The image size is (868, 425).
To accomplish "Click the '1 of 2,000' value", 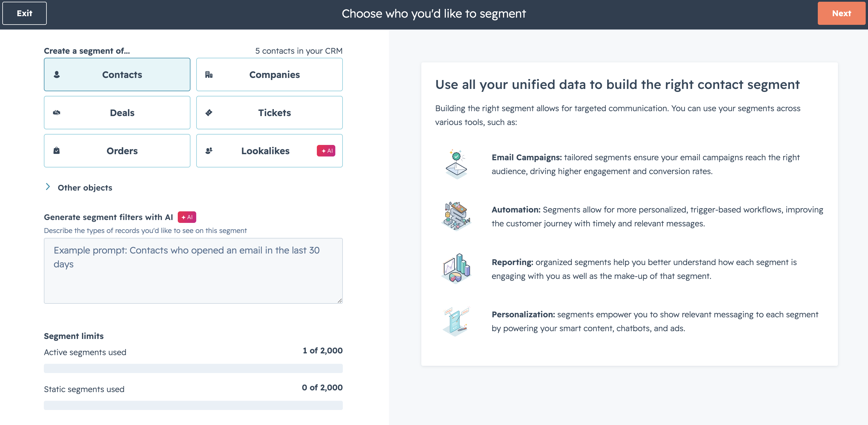I will (x=322, y=351).
